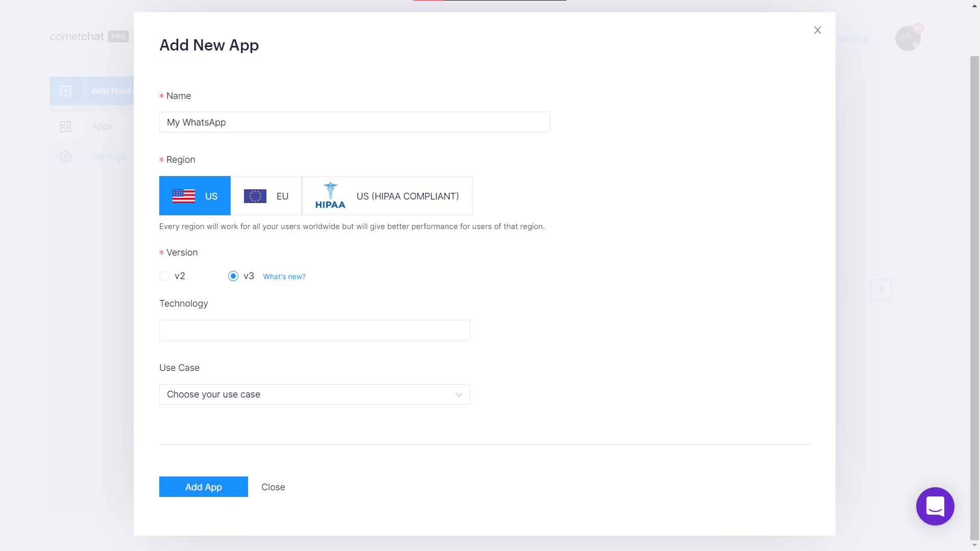Click the Add App button

coord(204,487)
